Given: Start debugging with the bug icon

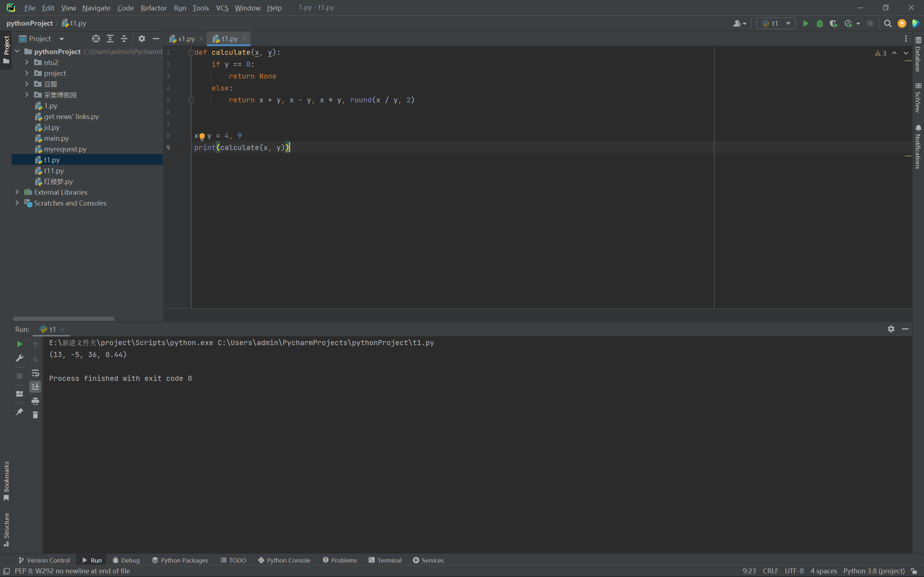Looking at the screenshot, I should click(x=819, y=24).
